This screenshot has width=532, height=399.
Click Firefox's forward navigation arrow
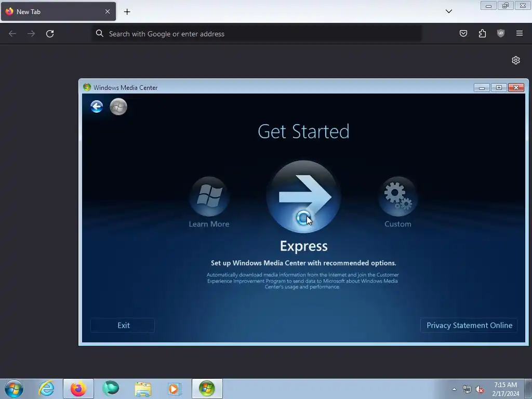pyautogui.click(x=31, y=34)
